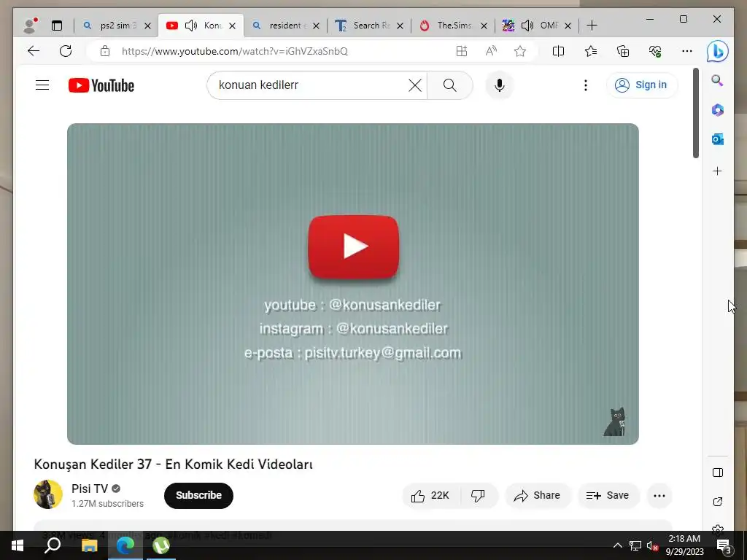
Task: Close the ps2 sim tab
Action: (147, 26)
